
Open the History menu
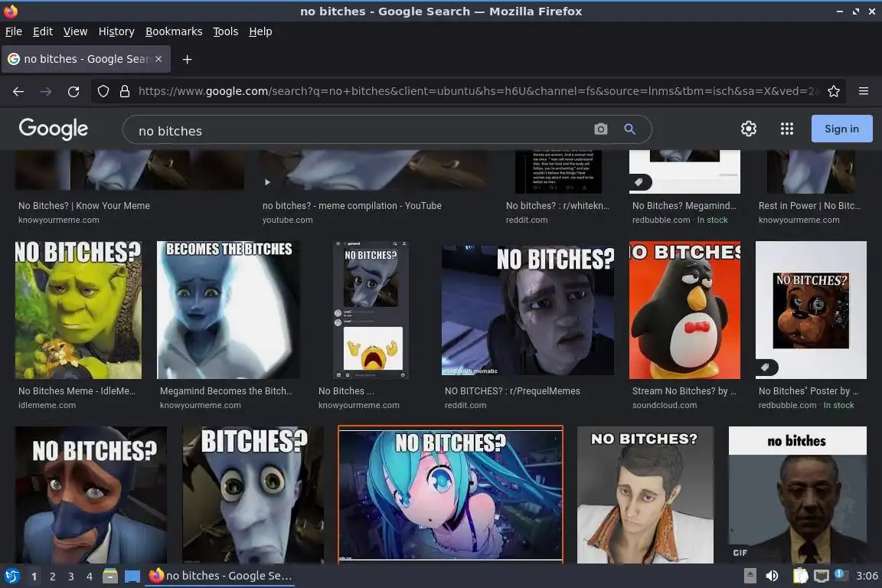[x=116, y=31]
